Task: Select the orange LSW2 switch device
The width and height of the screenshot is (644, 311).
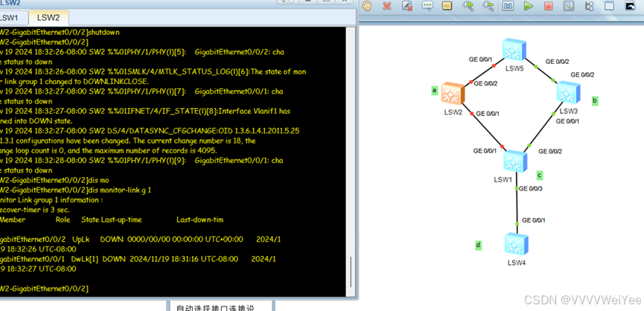Action: [453, 93]
